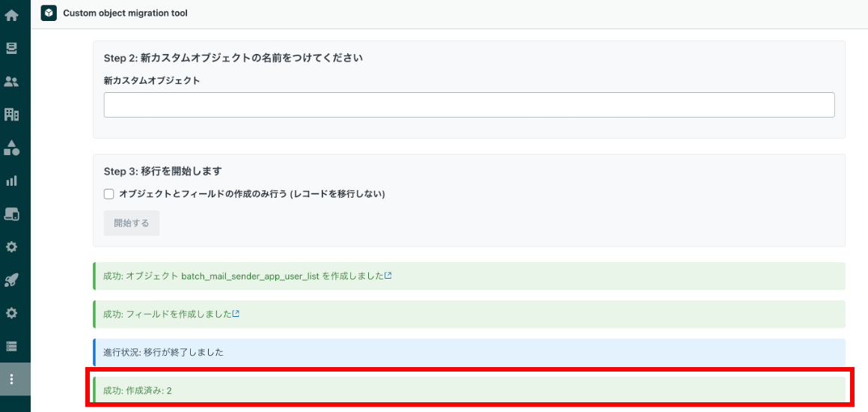Open the three-dot more menu in sidebar
The image size is (868, 412).
12,379
